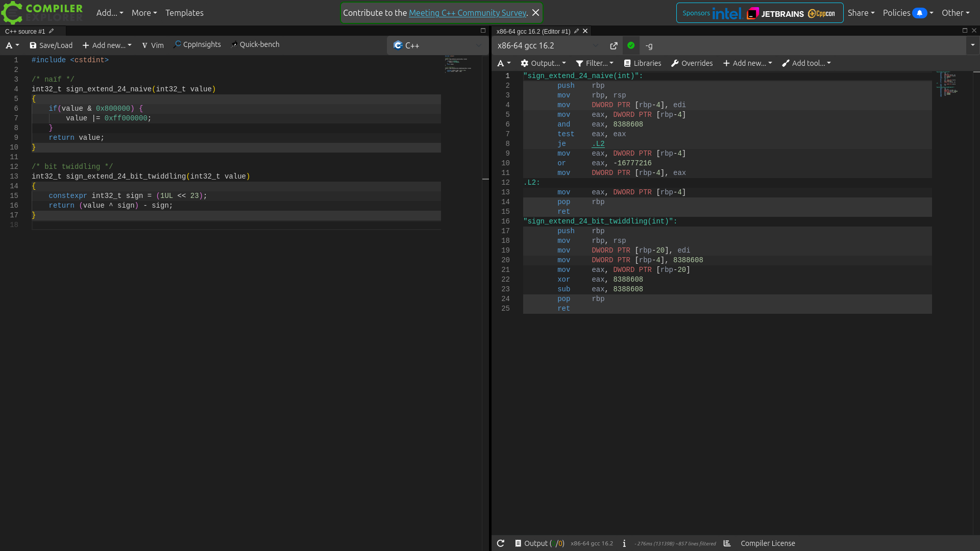The image size is (980, 551).
Task: Open the Save/Load dialog
Action: tap(51, 45)
